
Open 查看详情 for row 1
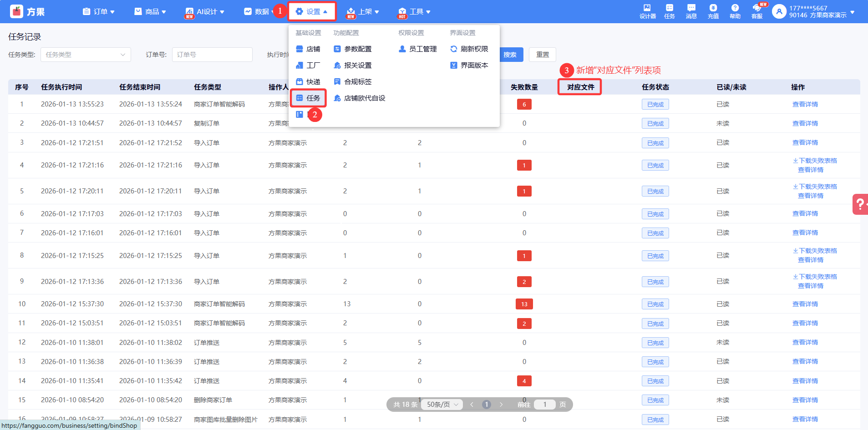pyautogui.click(x=805, y=104)
